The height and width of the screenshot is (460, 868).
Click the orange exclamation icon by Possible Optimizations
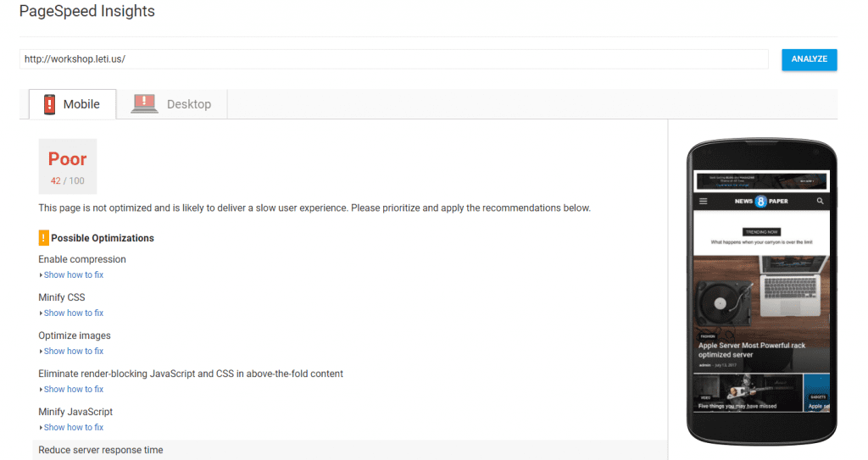pos(44,237)
